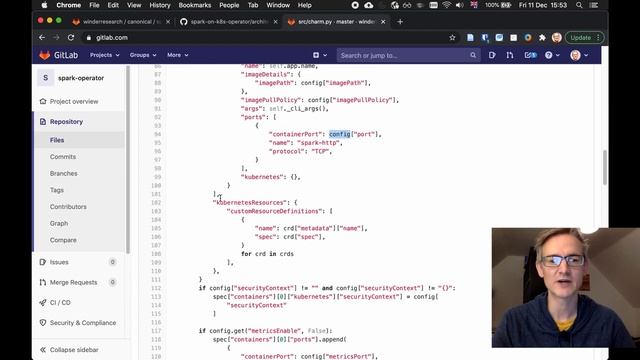Click the search magnifier in GitLab search box
The height and width of the screenshot is (360, 640).
473,55
